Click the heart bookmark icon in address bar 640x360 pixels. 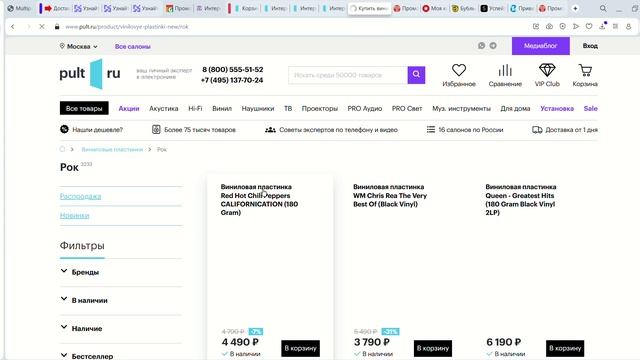(x=589, y=27)
